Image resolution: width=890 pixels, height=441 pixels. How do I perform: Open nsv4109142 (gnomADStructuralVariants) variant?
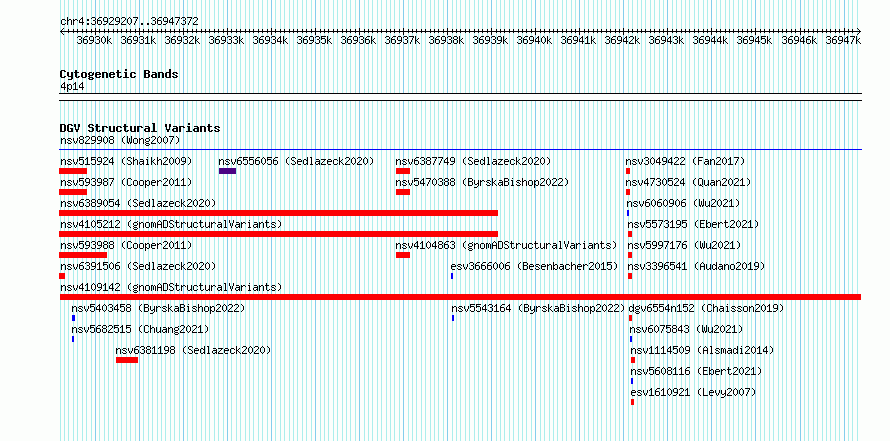[x=171, y=287]
